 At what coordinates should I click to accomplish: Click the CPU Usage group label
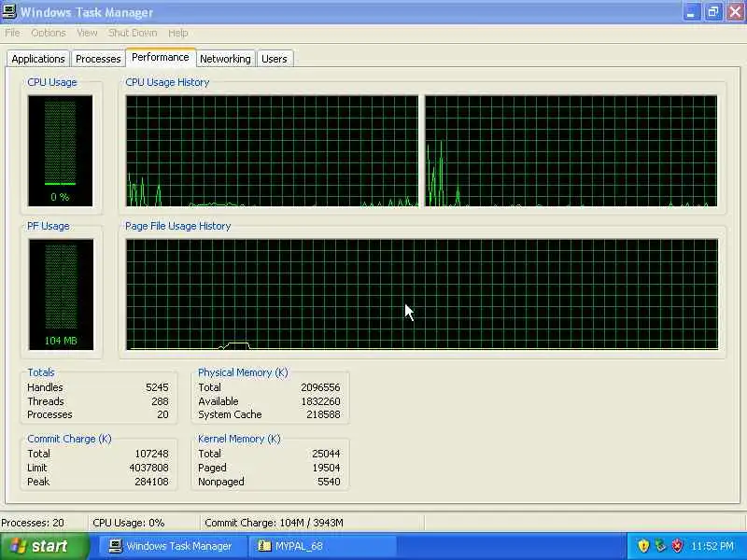(52, 82)
